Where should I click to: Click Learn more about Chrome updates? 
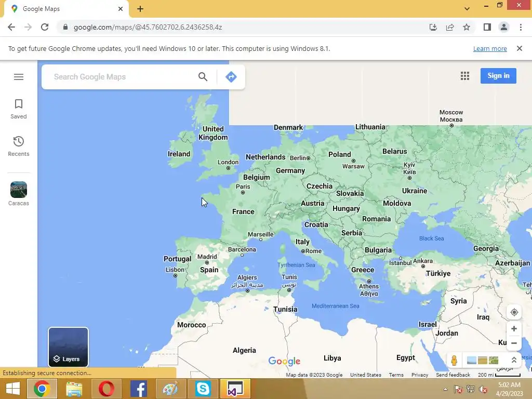(x=490, y=48)
